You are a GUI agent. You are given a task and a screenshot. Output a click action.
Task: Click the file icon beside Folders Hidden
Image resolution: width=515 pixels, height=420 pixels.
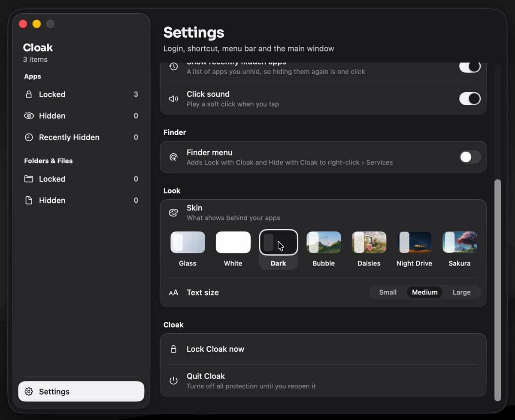tap(29, 201)
